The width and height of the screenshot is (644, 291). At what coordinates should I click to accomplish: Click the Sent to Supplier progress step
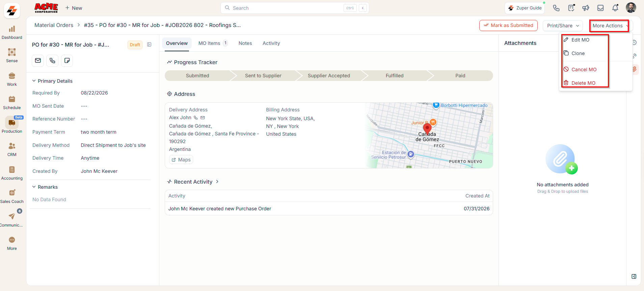click(x=263, y=76)
